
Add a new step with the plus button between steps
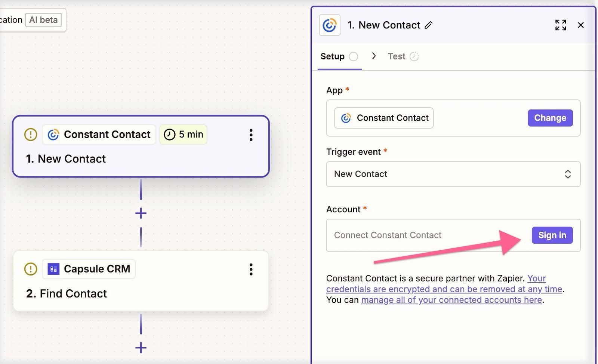pyautogui.click(x=141, y=213)
